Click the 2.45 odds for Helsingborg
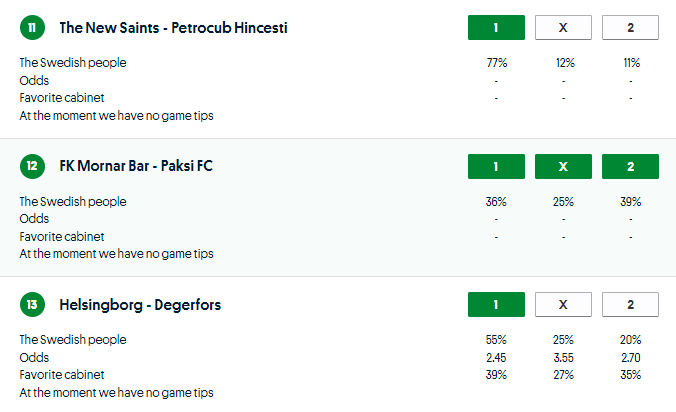Screen dimensions: 676x412 (x=496, y=357)
